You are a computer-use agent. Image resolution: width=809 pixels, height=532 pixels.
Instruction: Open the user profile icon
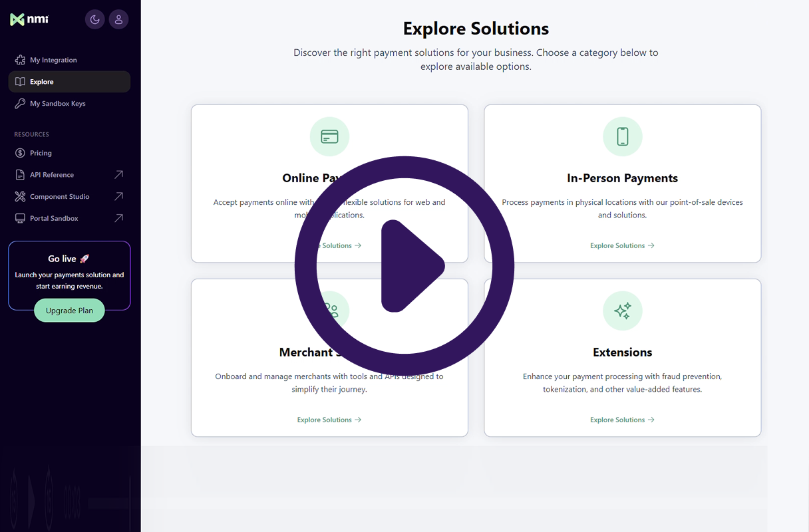118,19
